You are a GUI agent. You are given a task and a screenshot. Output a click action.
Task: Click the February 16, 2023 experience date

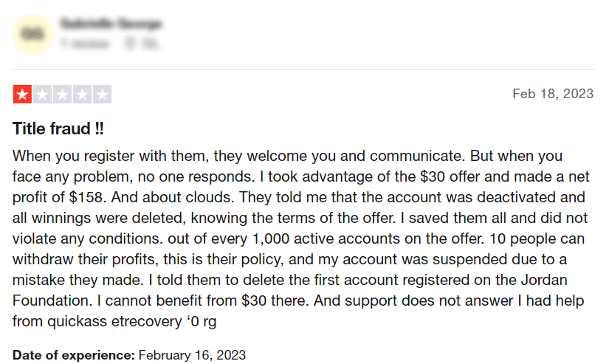click(192, 355)
